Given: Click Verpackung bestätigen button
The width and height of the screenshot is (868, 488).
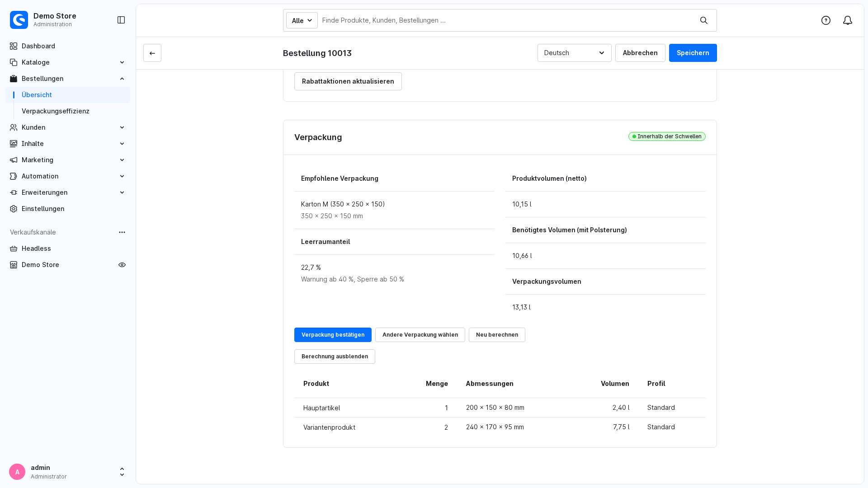Looking at the screenshot, I should coord(333,335).
